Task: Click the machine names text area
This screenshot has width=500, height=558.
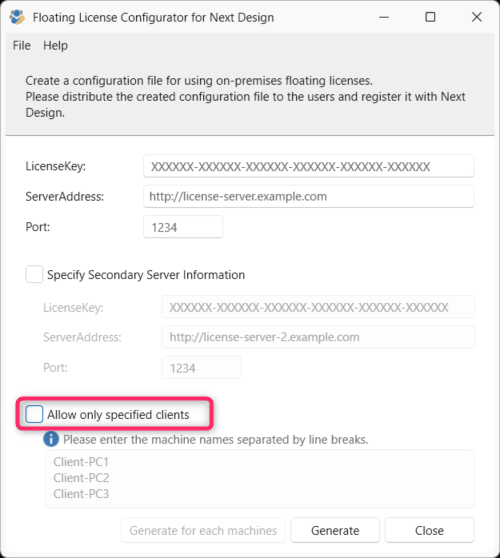Action: [x=260, y=479]
